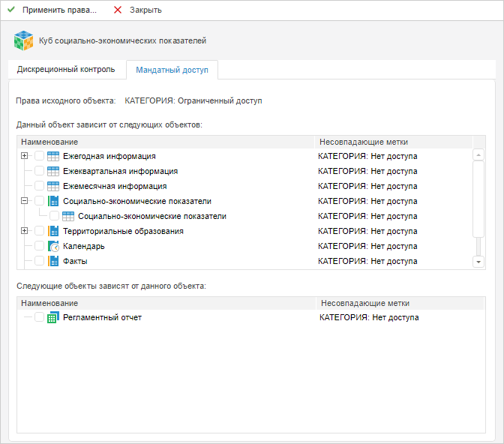Click the Закрыть button
The image size is (504, 444).
pyautogui.click(x=137, y=10)
